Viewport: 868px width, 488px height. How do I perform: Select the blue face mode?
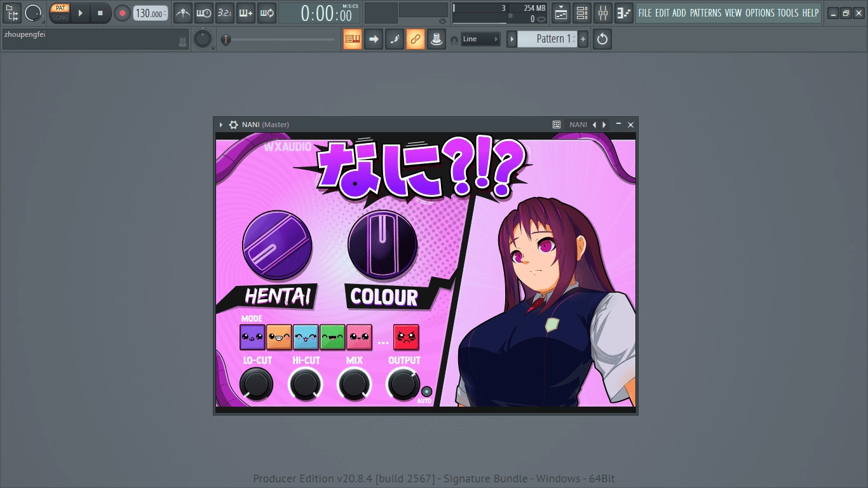click(x=306, y=337)
